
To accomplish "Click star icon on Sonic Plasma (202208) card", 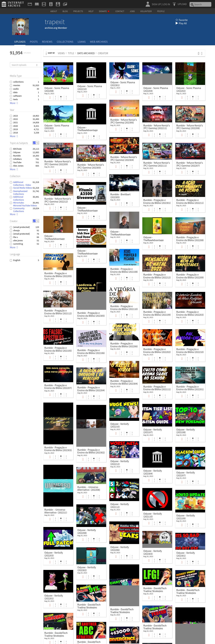I will pyautogui.click(x=61, y=96).
